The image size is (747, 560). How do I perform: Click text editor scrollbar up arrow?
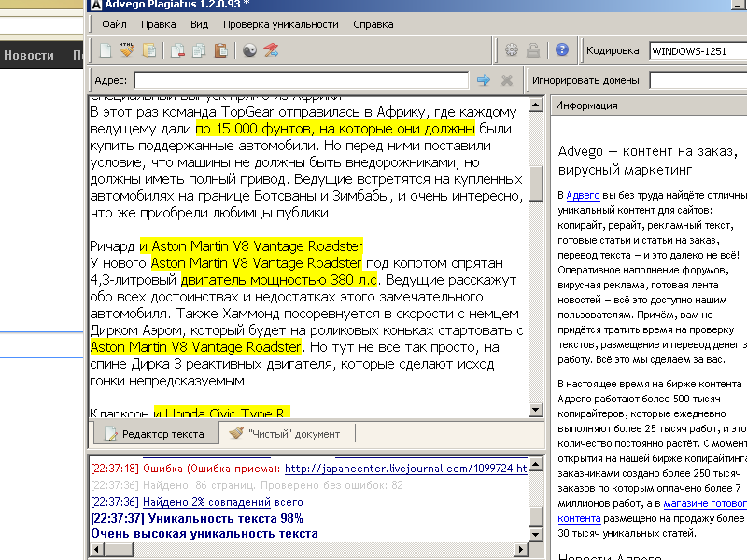(x=536, y=105)
